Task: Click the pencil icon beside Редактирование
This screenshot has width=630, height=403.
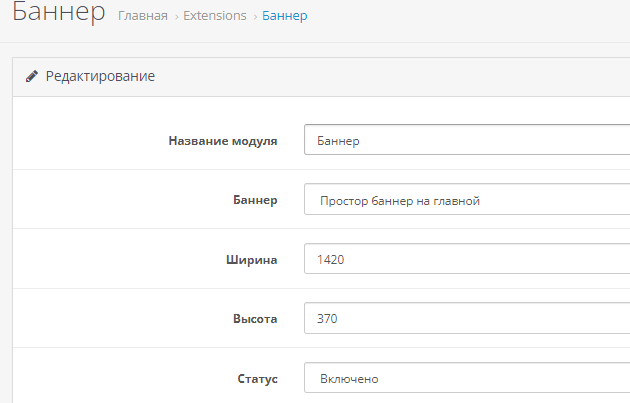Action: pyautogui.click(x=32, y=76)
